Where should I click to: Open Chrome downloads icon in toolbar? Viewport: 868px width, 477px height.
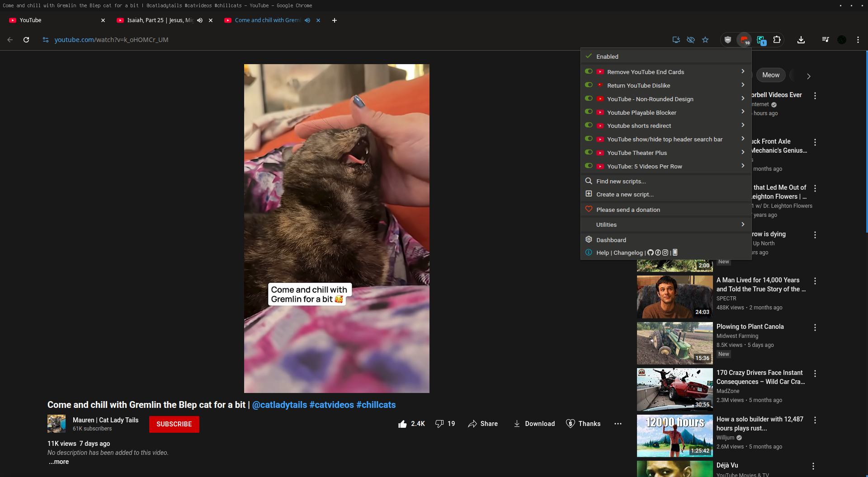[x=801, y=40]
